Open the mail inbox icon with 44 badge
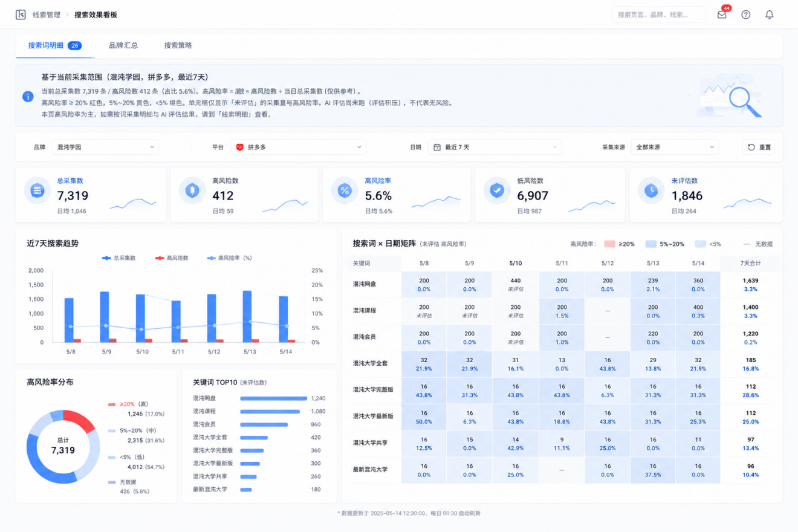Viewport: 798px width, 532px height. [x=722, y=15]
